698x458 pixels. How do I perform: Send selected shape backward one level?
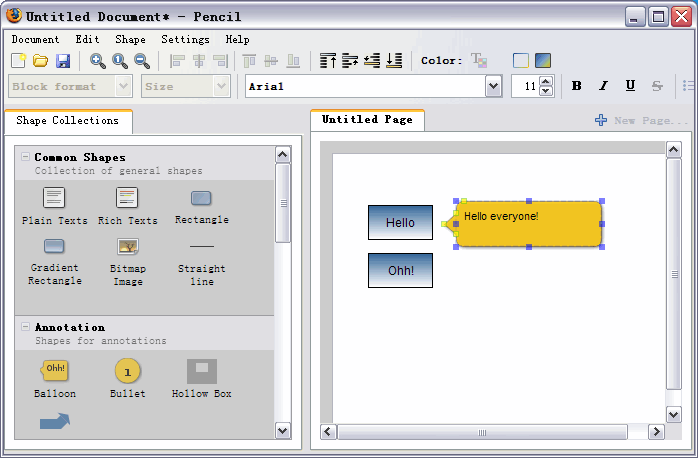pyautogui.click(x=372, y=61)
